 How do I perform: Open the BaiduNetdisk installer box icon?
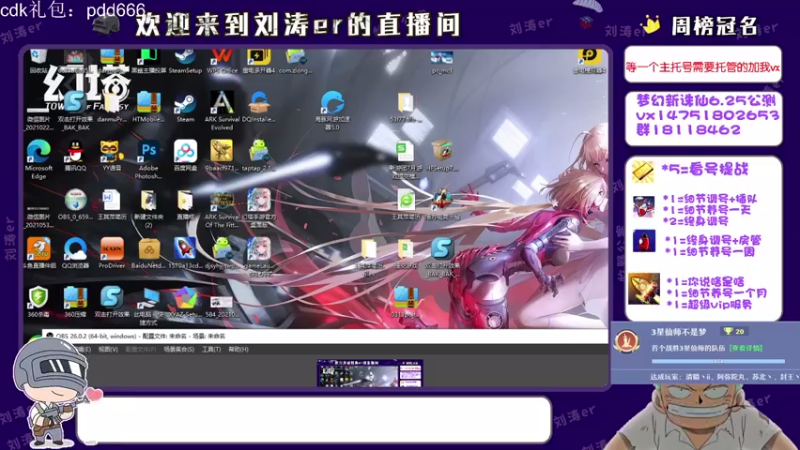click(x=148, y=253)
